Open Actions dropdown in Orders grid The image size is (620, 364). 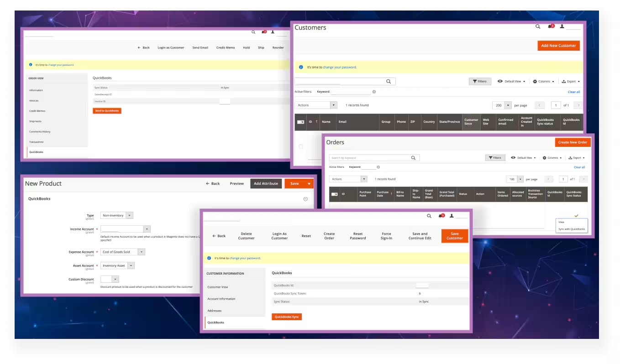348,179
